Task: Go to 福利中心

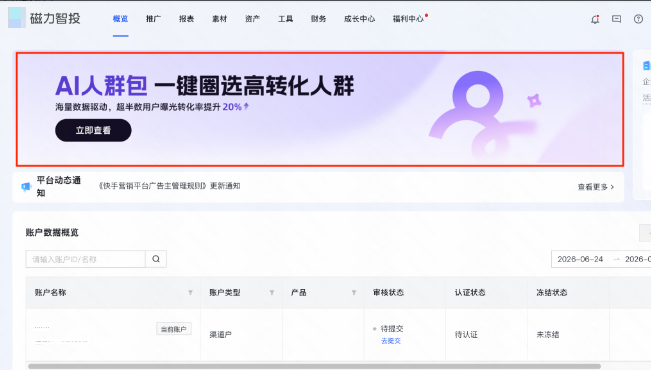Action: [408, 19]
